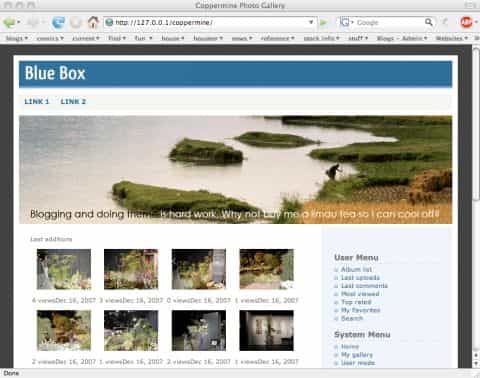Open the blogs bookmark folder
Viewport: 480px width, 378px height.
pyautogui.click(x=17, y=38)
